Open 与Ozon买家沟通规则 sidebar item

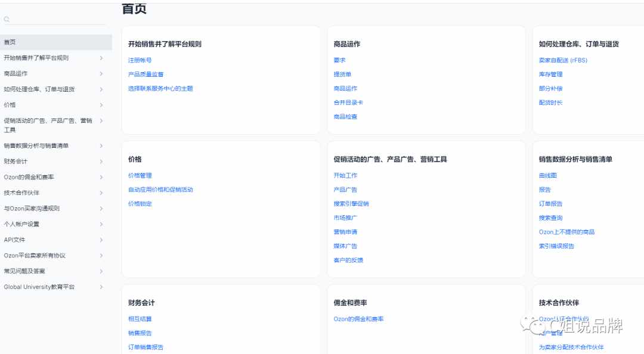(x=32, y=208)
